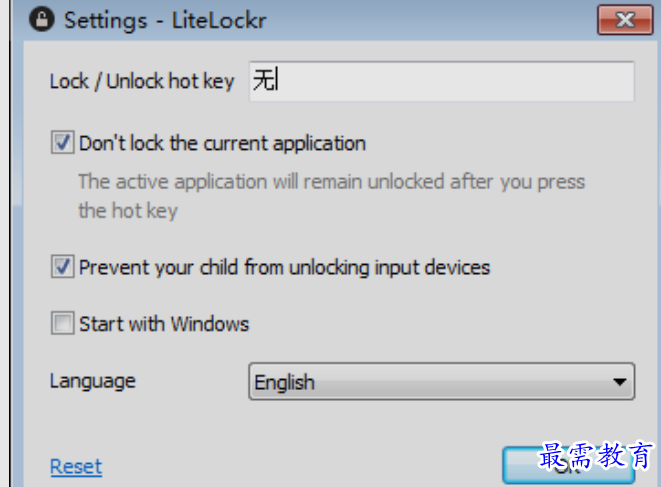661x487 pixels.
Task: Focus the Lock / Unlock hot key field
Action: pyautogui.click(x=441, y=81)
